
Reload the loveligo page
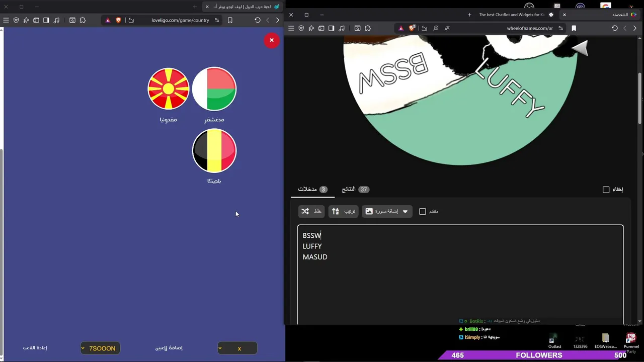(x=258, y=20)
